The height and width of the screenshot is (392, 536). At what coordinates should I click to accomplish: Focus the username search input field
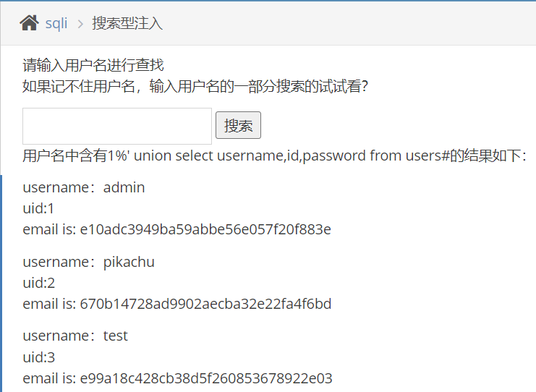pyautogui.click(x=117, y=126)
